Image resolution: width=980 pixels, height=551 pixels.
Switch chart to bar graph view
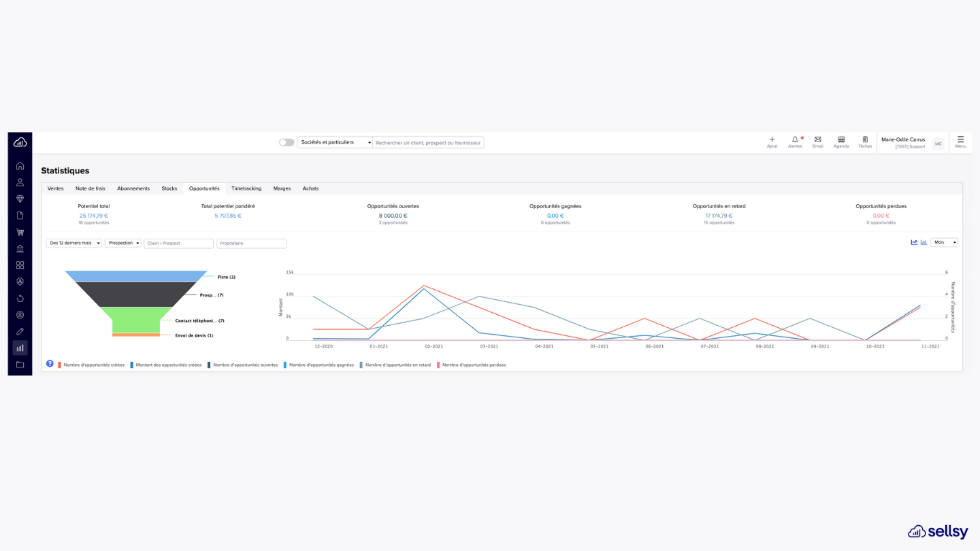tap(924, 242)
